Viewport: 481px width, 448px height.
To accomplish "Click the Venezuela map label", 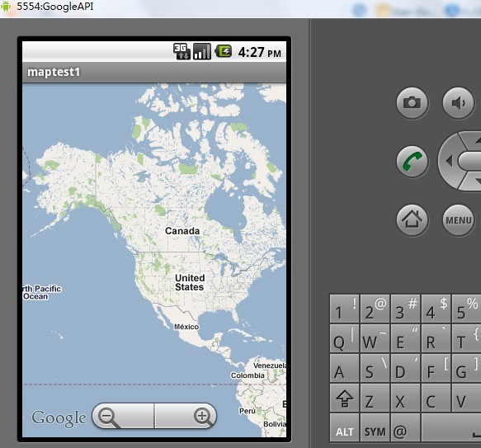I will [270, 365].
